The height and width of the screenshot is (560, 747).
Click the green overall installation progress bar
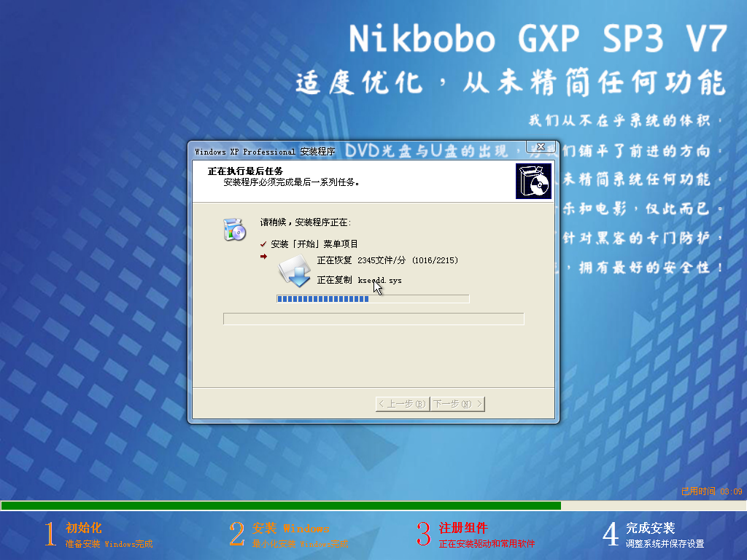click(x=373, y=506)
